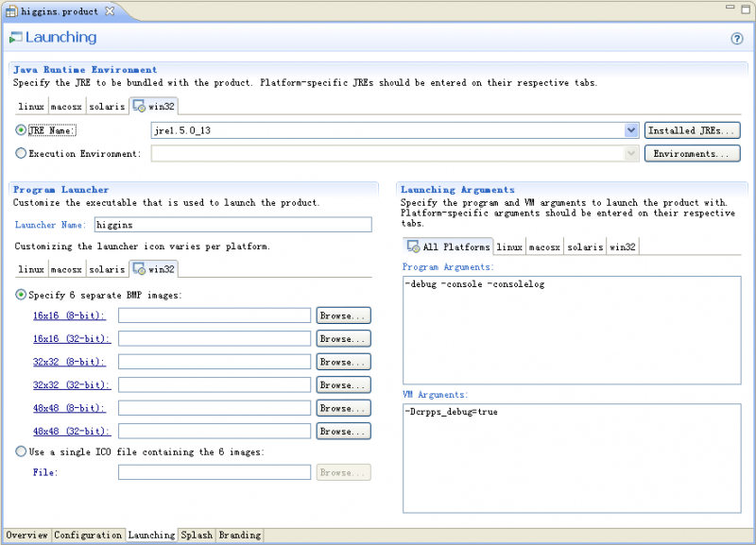Click the 16x16 (8-bit) path field
This screenshot has width=756, height=545.
pos(215,315)
